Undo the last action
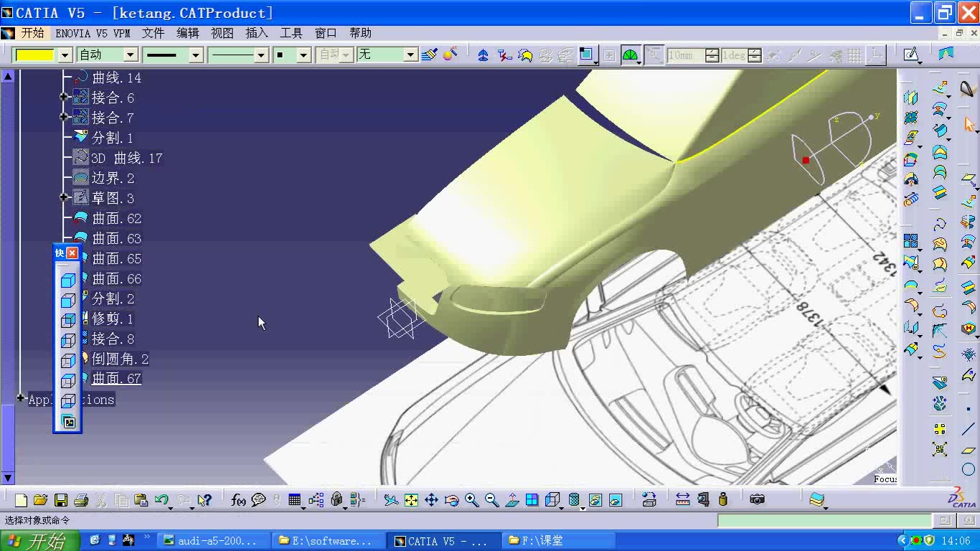The image size is (980, 551). pos(161,500)
